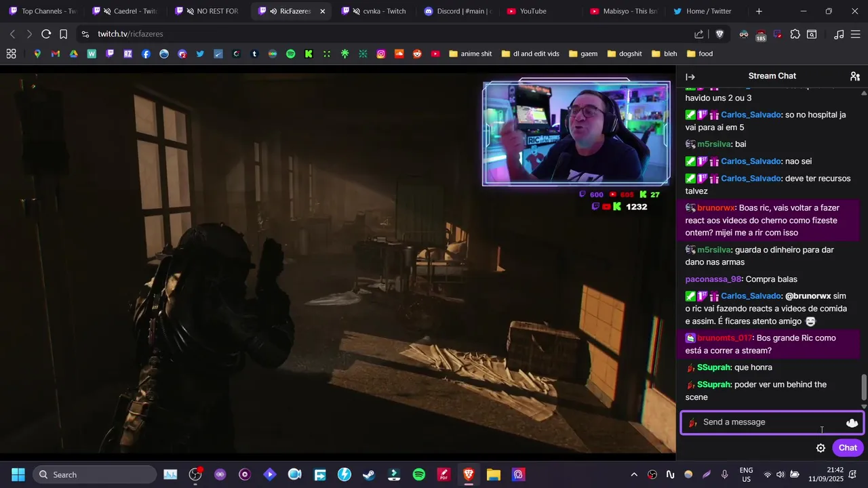This screenshot has height=488, width=868.
Task: Open the chat community users list icon
Action: point(855,77)
